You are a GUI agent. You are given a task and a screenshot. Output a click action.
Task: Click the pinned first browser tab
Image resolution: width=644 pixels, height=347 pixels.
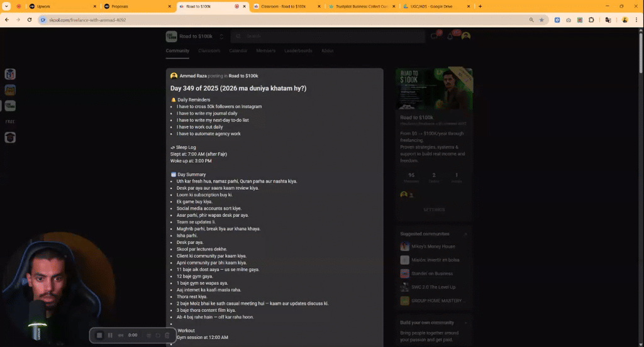19,6
